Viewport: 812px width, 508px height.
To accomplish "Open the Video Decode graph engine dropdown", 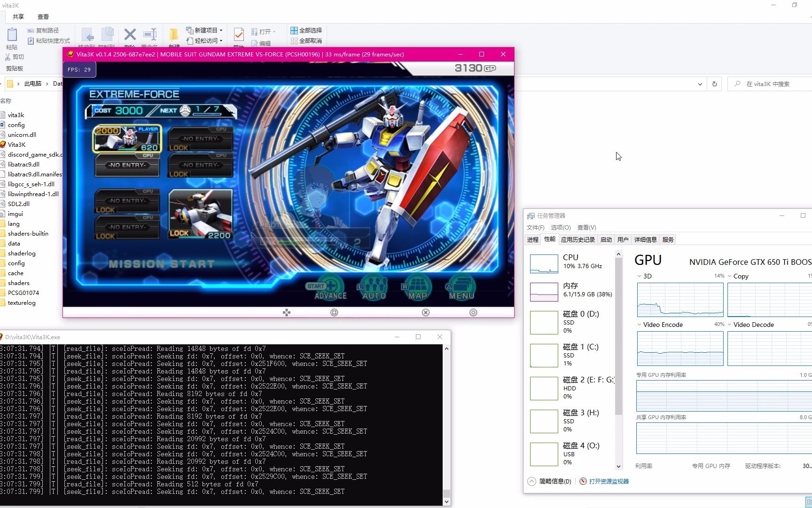I will [730, 325].
